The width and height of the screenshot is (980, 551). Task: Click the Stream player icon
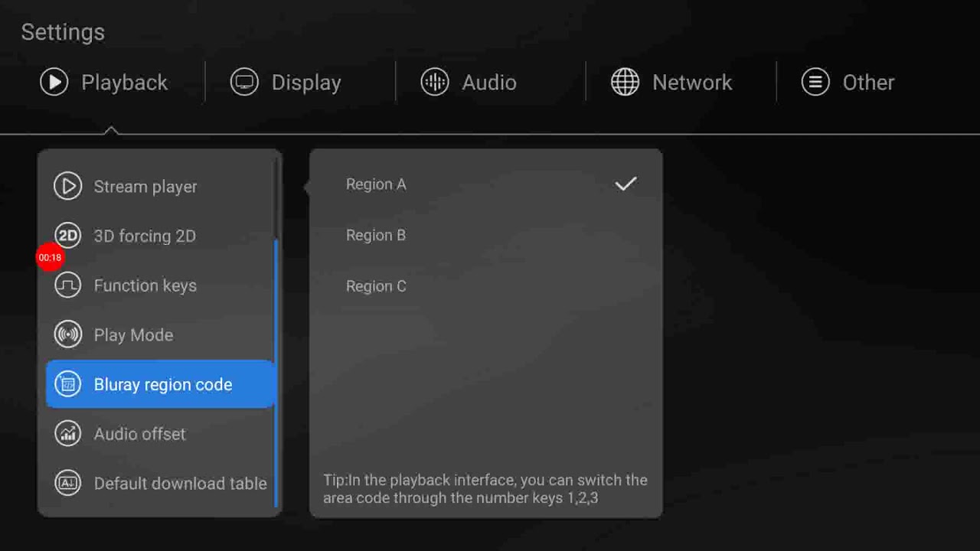(x=67, y=186)
